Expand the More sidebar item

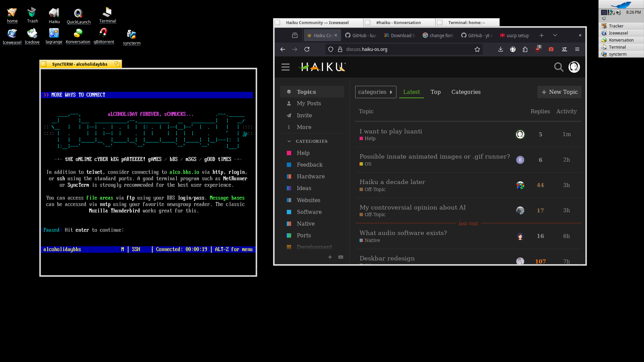[x=304, y=127]
